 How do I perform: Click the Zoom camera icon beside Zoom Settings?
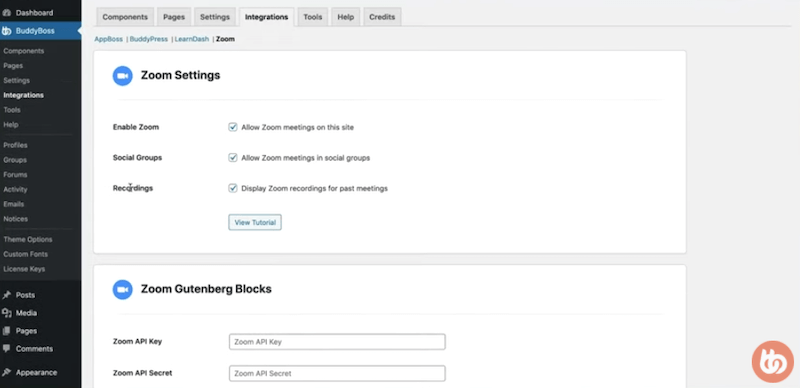click(x=122, y=76)
